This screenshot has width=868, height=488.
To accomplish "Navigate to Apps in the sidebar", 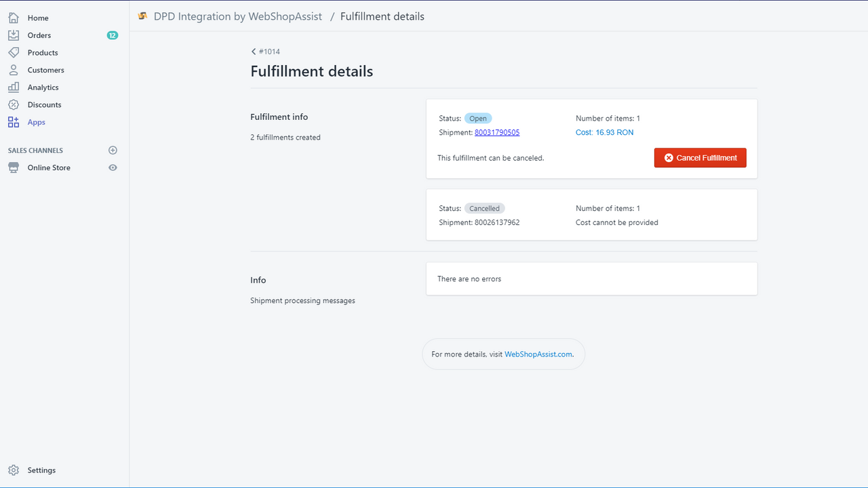I will (36, 122).
